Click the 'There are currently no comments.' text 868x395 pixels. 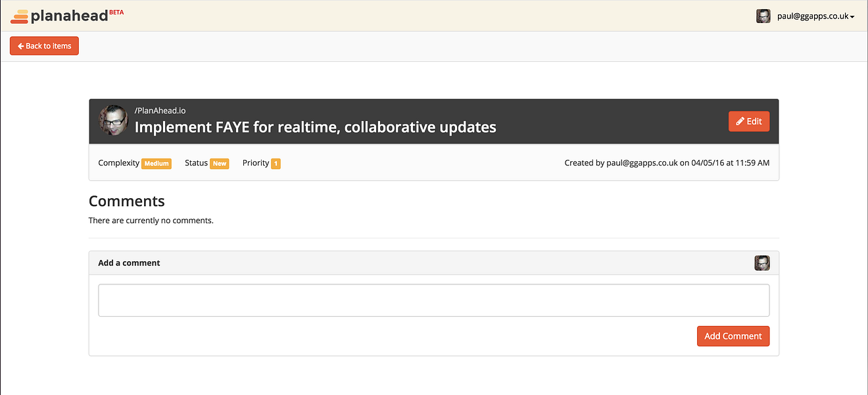(x=151, y=221)
